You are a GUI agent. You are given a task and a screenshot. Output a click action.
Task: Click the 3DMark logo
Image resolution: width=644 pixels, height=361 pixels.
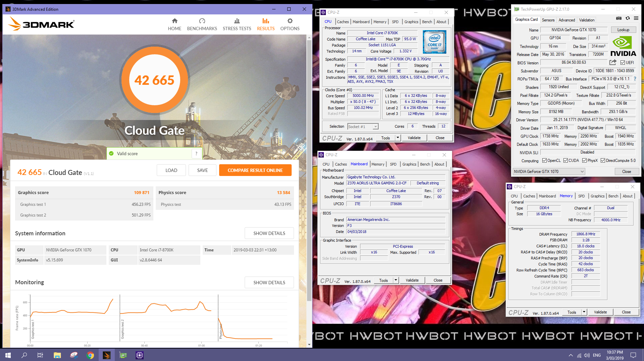[41, 24]
